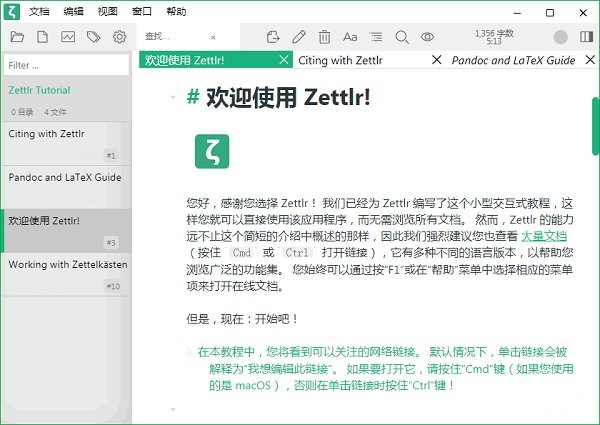Click the export/share file icon
The image size is (600, 425).
pyautogui.click(x=273, y=37)
